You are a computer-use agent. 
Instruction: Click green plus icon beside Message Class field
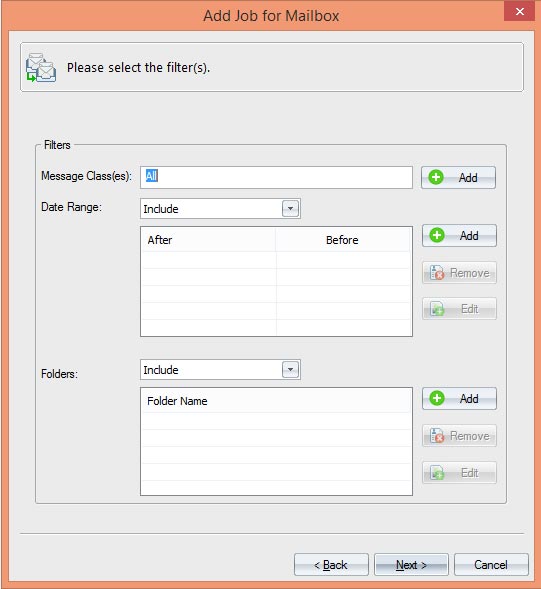(436, 177)
